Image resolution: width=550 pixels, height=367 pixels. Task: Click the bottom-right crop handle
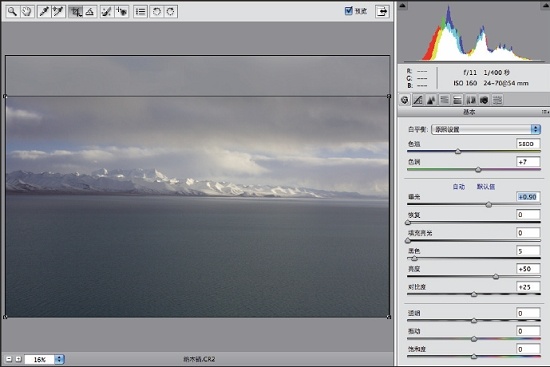(x=389, y=317)
